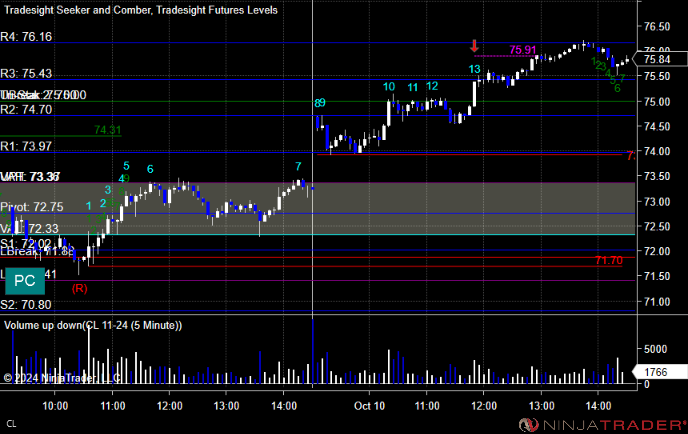
Task: Select the cyan 11 count label
Action: [x=412, y=87]
